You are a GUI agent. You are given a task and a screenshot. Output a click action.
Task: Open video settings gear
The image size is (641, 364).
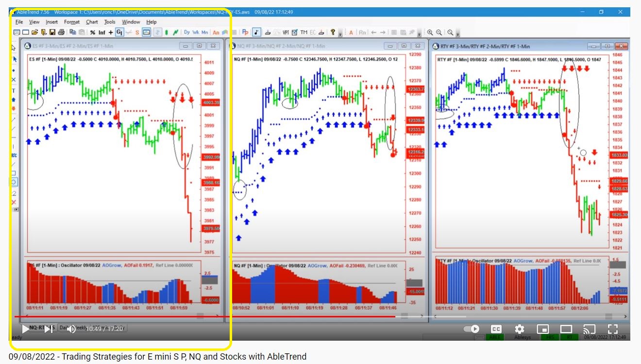tap(519, 329)
